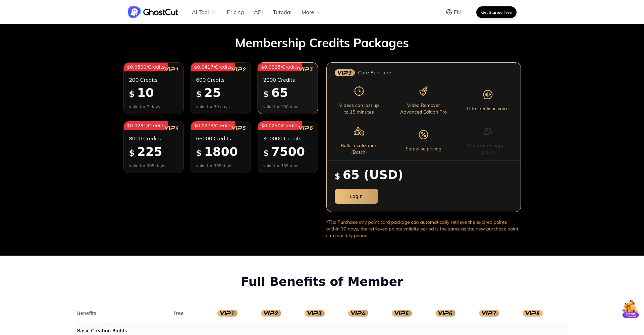Click the Stepwise pricing percent icon
The width and height of the screenshot is (644, 335).
(423, 134)
